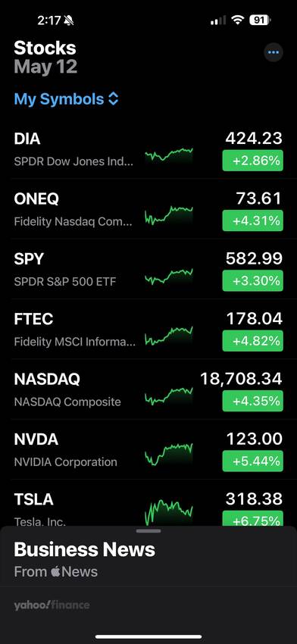This screenshot has width=297, height=644.
Task: Tap the Wi-Fi status icon
Action: [237, 20]
